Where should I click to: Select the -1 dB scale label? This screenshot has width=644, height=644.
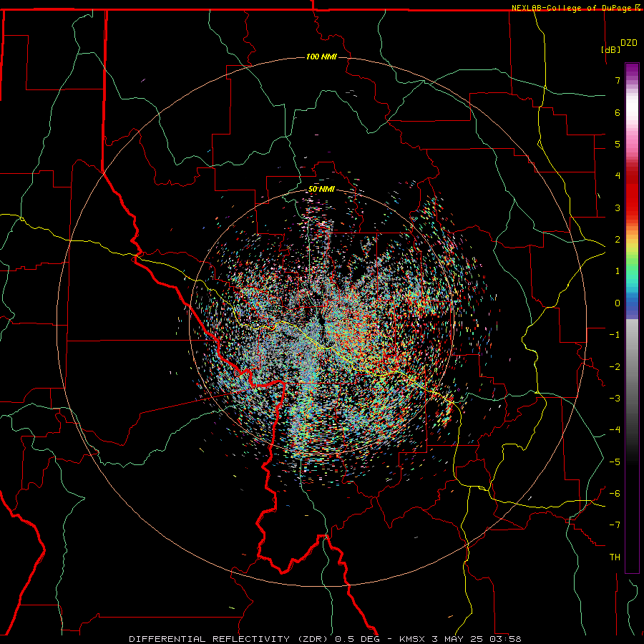click(x=615, y=335)
